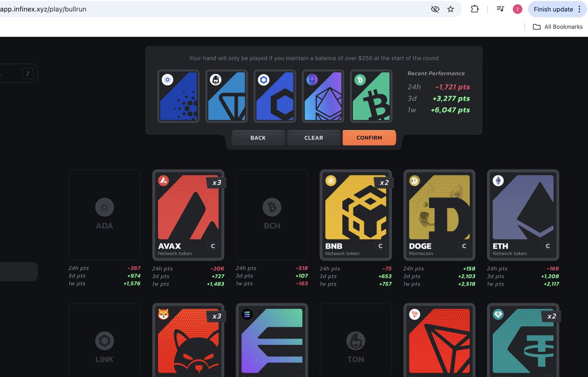Click the BNB logo on BNB card
This screenshot has width=588, height=377.
coord(331,181)
